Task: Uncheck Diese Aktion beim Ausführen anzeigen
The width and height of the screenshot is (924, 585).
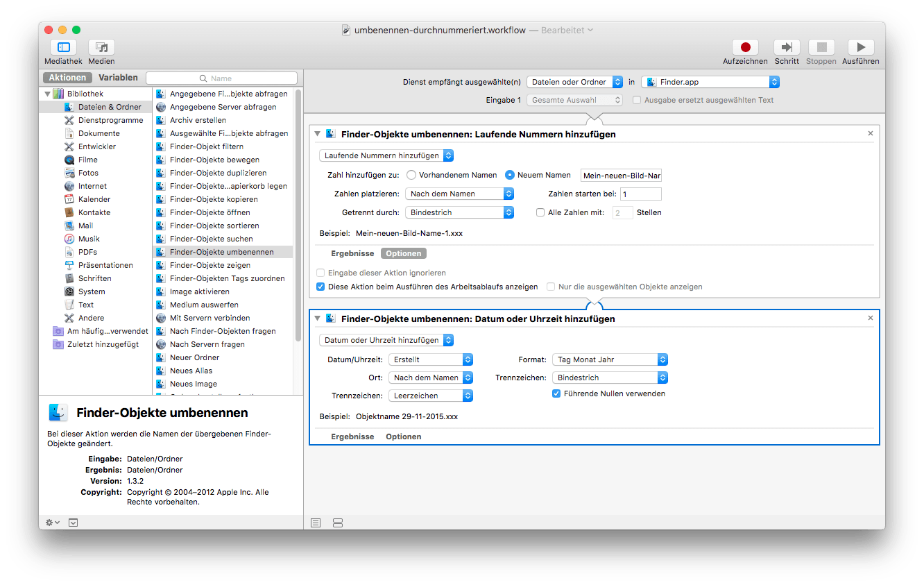Action: click(x=320, y=286)
